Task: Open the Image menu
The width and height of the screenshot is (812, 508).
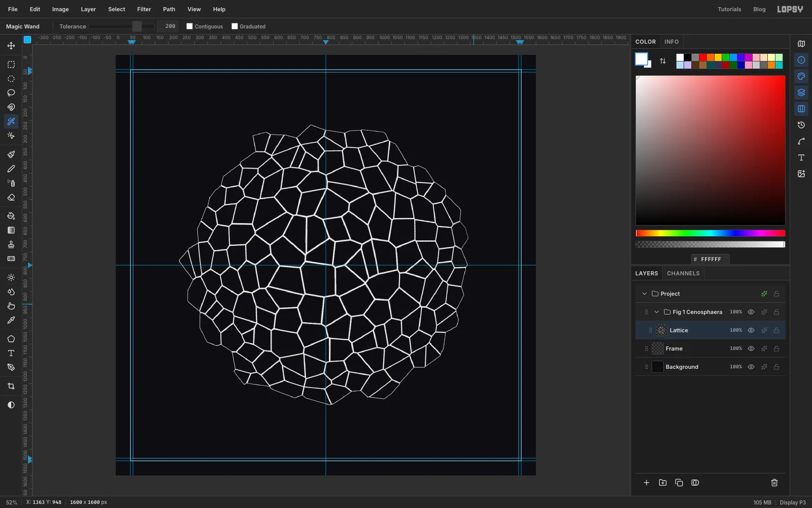Action: point(60,9)
